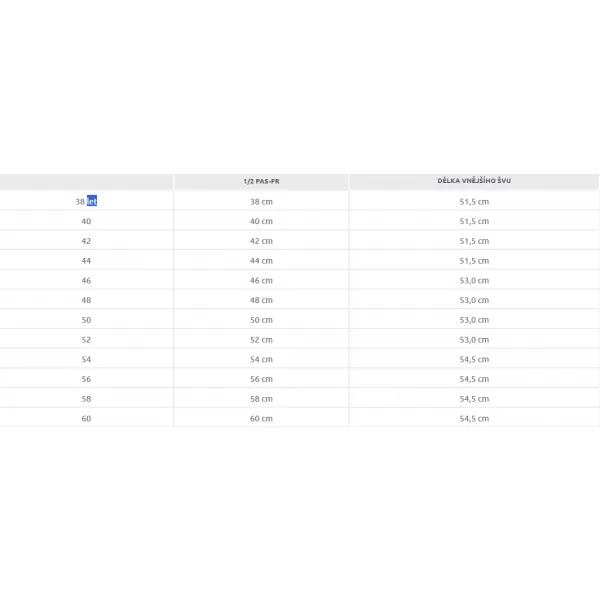Viewport: 600px width, 600px height.
Task: Select the '1/2 PAS-FR' column header
Action: (x=261, y=181)
